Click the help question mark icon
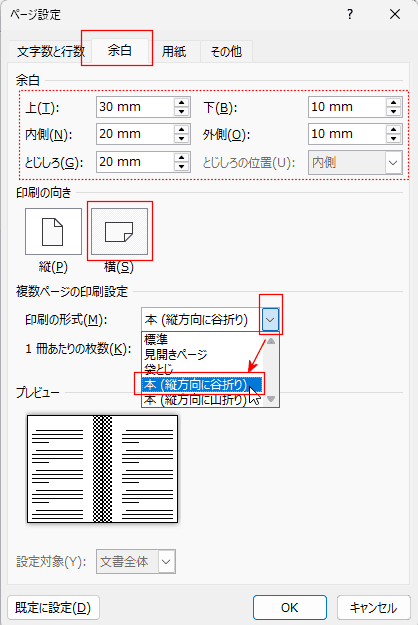Image resolution: width=418 pixels, height=625 pixels. pyautogui.click(x=350, y=15)
